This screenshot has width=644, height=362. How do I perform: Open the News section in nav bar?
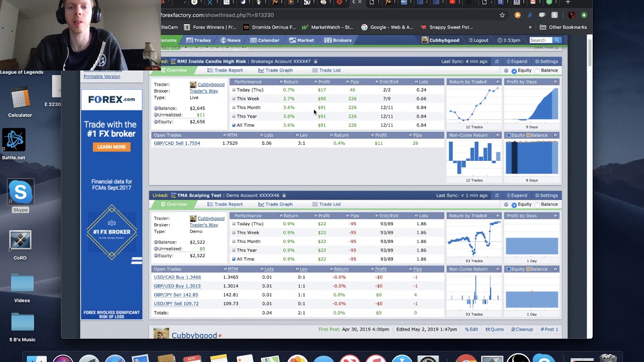(230, 40)
